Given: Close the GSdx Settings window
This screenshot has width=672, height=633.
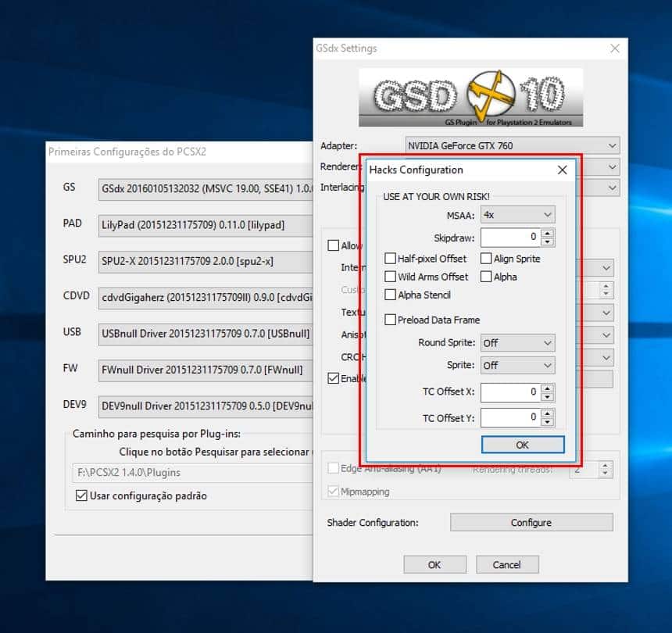Looking at the screenshot, I should (x=615, y=48).
